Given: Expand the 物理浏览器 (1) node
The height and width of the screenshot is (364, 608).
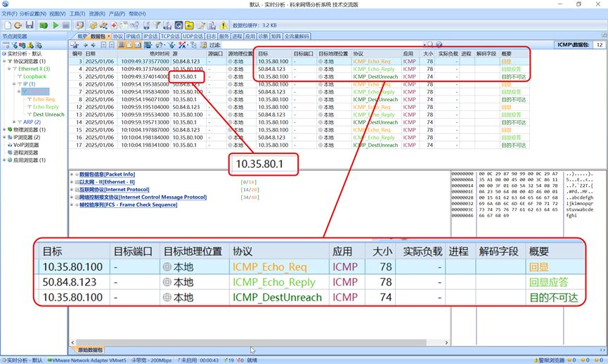Looking at the screenshot, I should pyautogui.click(x=4, y=129).
